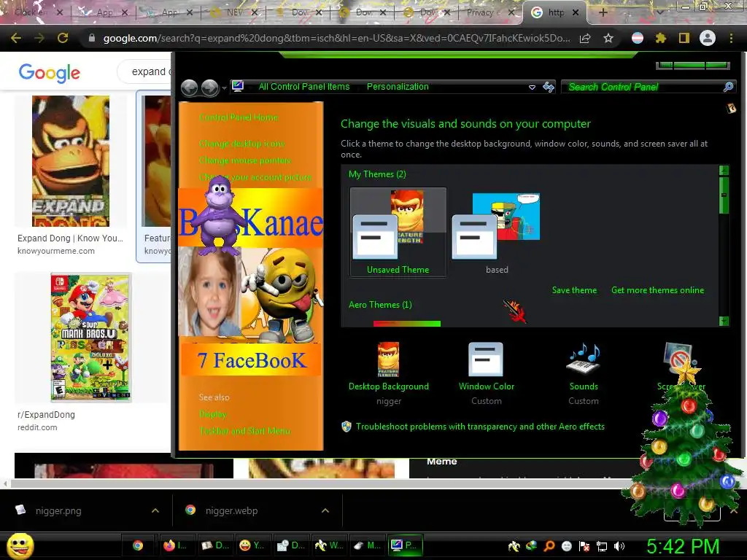
Task: Switch to the NEV tab in Chrome
Action: click(233, 12)
